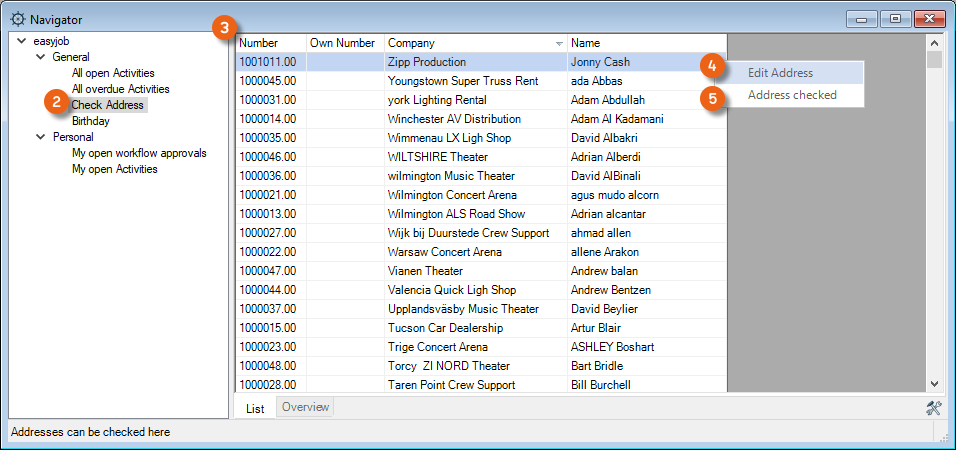Click the Navigator gear icon in title bar
The width and height of the screenshot is (956, 450).
[17, 19]
